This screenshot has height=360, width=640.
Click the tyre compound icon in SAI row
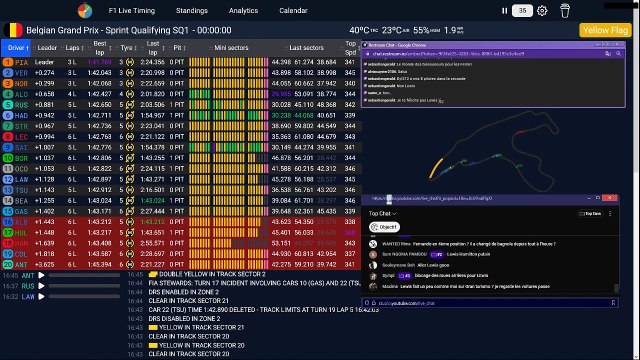tap(130, 147)
